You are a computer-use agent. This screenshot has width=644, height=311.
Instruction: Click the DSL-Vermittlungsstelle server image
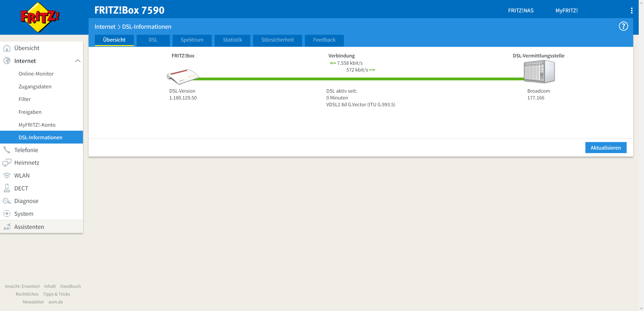[539, 72]
